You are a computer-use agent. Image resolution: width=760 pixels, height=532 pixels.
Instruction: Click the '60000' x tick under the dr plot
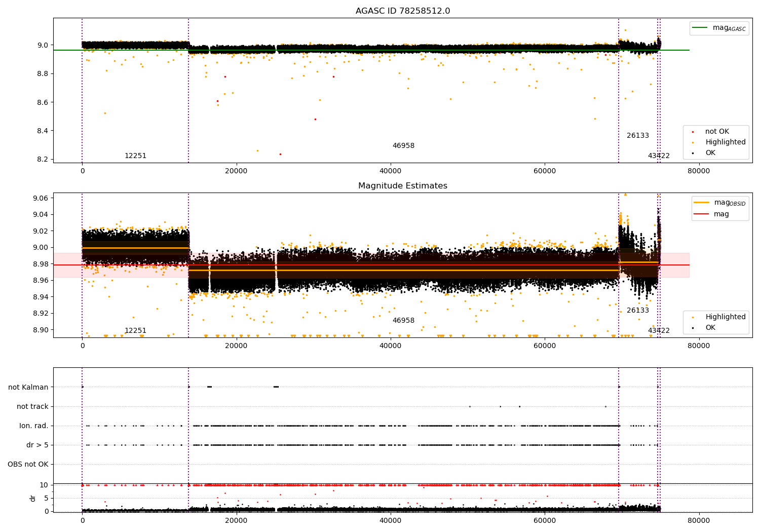(545, 520)
